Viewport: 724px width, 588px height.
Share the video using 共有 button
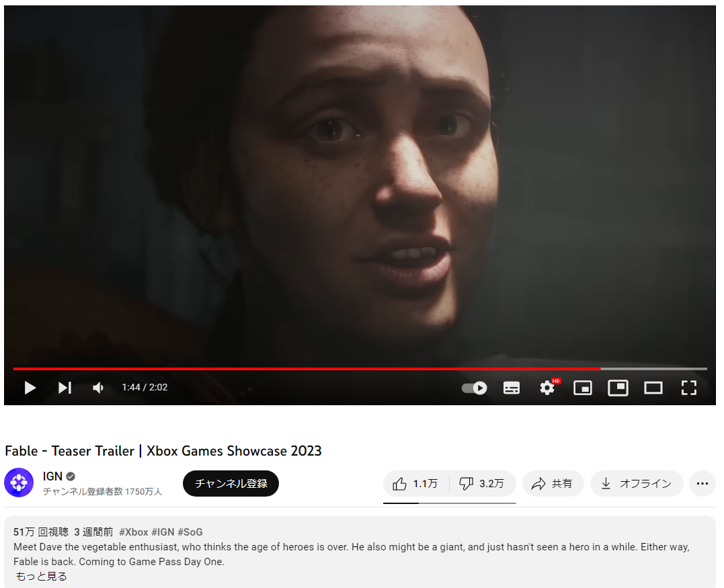pos(553,483)
